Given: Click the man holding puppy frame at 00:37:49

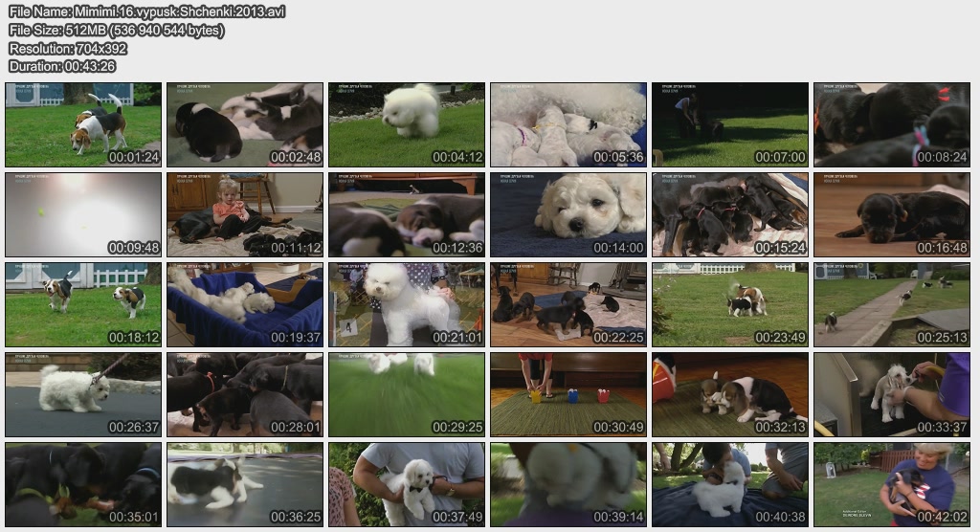Looking at the screenshot, I should point(407,484).
